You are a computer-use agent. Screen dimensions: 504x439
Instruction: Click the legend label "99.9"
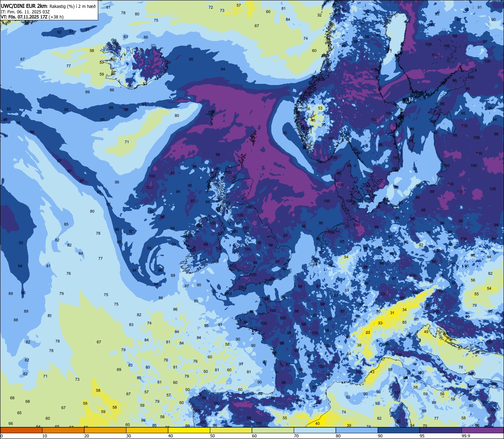pos(465,436)
